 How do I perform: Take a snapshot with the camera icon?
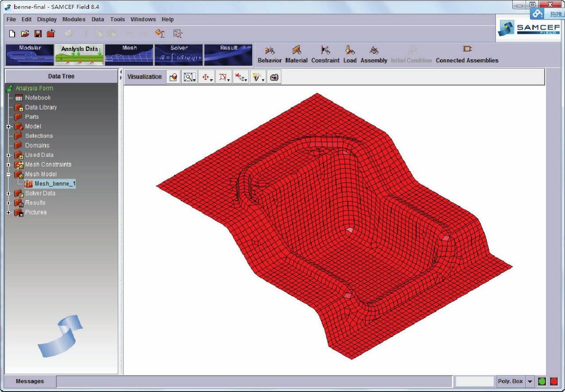(x=274, y=77)
